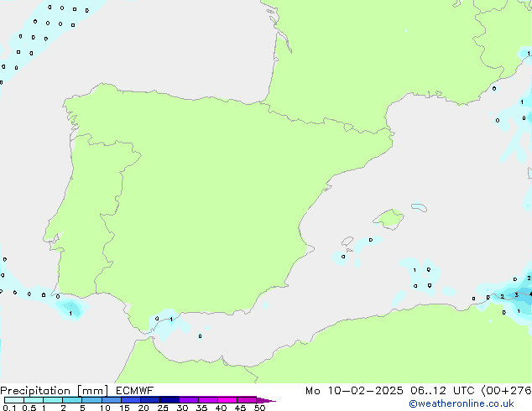Select the 0.5–1 mm legend color box

34,400
